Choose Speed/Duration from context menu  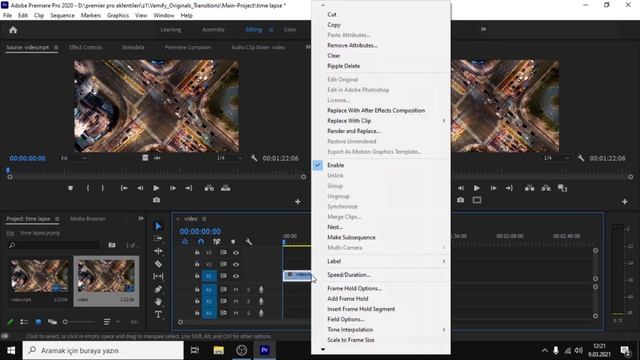[x=349, y=275]
